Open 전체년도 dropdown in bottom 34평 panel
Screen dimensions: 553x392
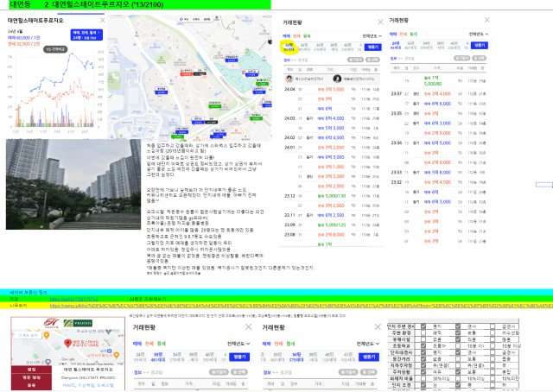(368, 344)
